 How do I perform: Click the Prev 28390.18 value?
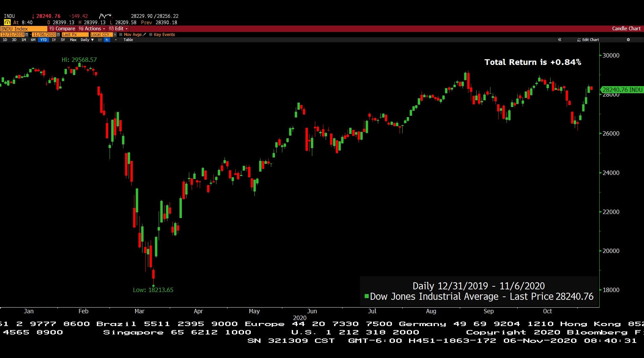[159, 23]
